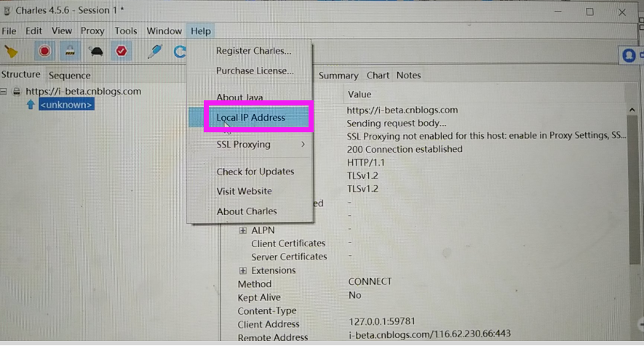Click the host lock globe icon
This screenshot has height=346, width=644.
(17, 92)
